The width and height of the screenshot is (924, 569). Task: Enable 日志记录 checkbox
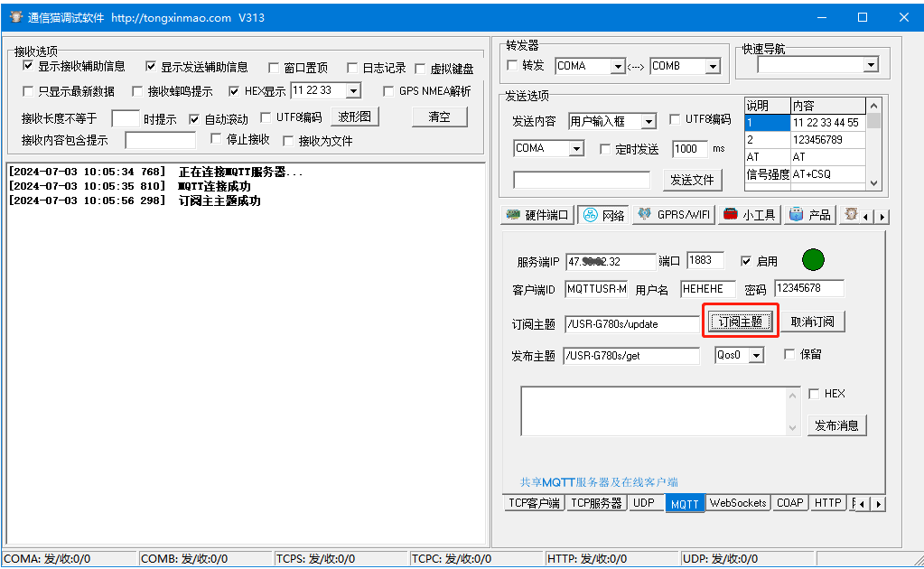pyautogui.click(x=351, y=68)
